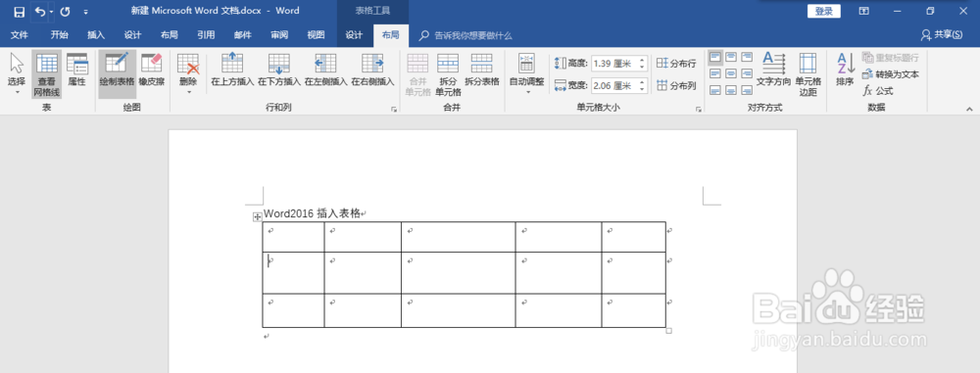
Task: Open the 视图 ribbon tab
Action: pyautogui.click(x=316, y=35)
